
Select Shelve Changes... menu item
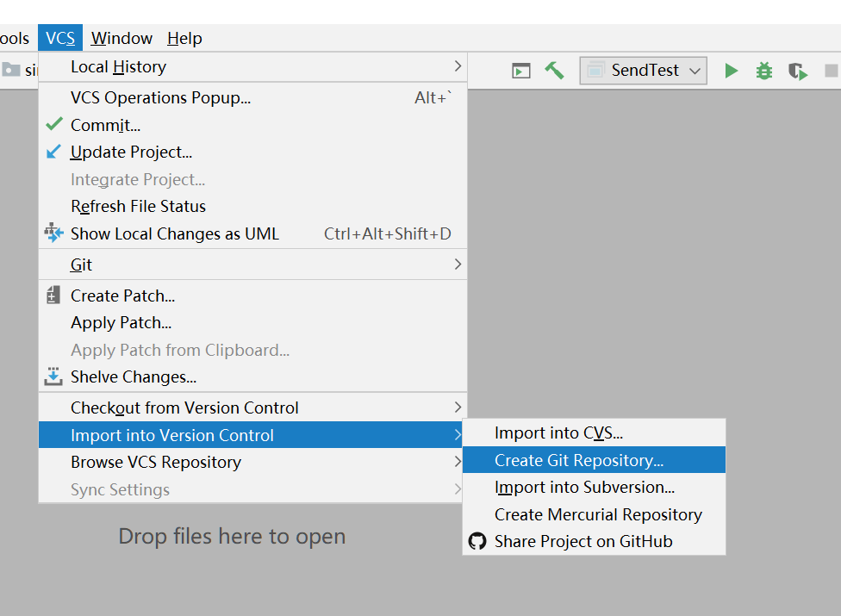tap(252, 376)
